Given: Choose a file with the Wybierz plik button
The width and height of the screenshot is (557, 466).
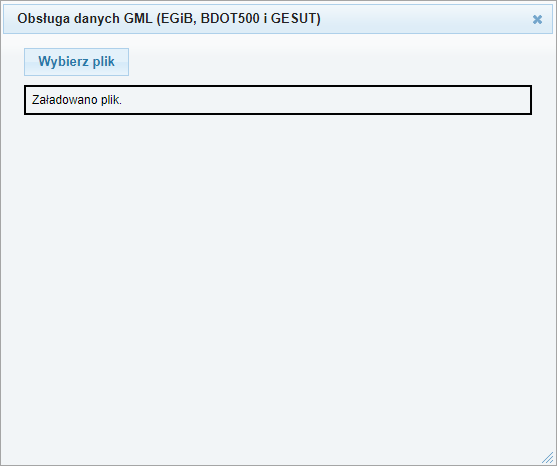Looking at the screenshot, I should click(76, 62).
